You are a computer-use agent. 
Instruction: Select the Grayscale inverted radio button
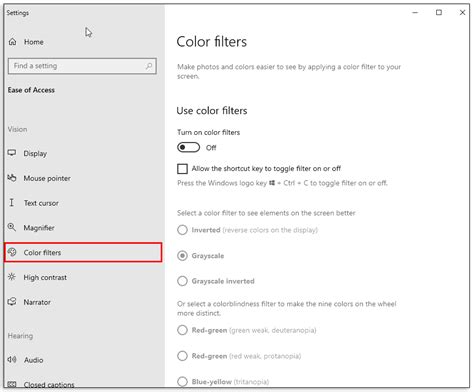(x=182, y=281)
